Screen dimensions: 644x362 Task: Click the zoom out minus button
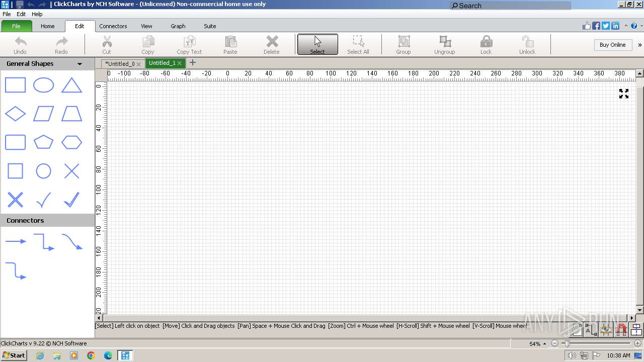[554, 343]
